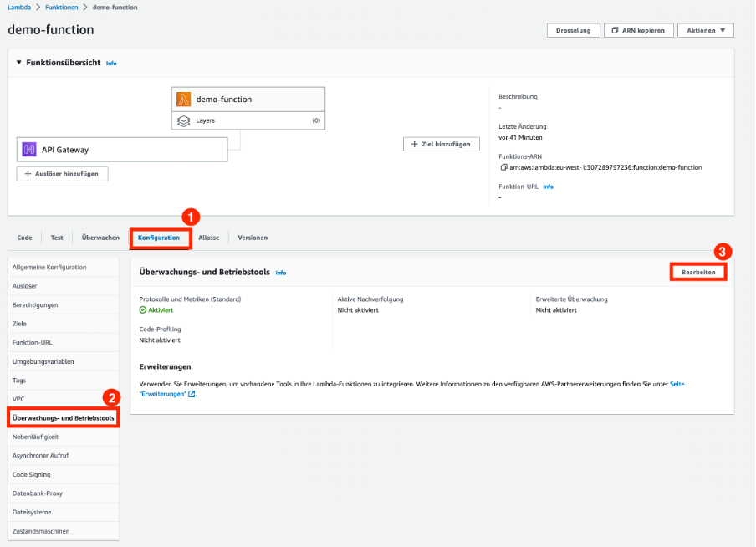Click the demo-function box in the diagram
The image size is (756, 547).
pos(248,100)
